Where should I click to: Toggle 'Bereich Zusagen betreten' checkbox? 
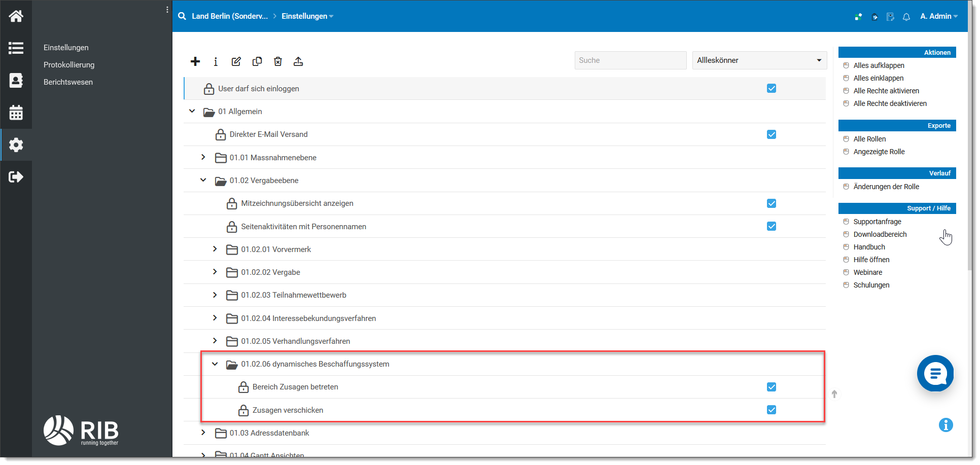click(x=772, y=387)
